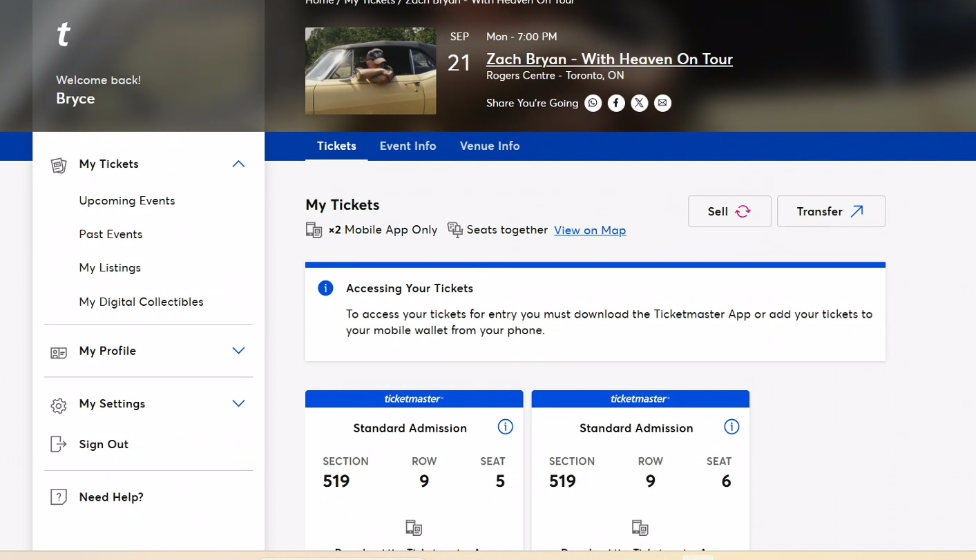The image size is (976, 560).
Task: Share event via WhatsApp icon
Action: coord(593,103)
